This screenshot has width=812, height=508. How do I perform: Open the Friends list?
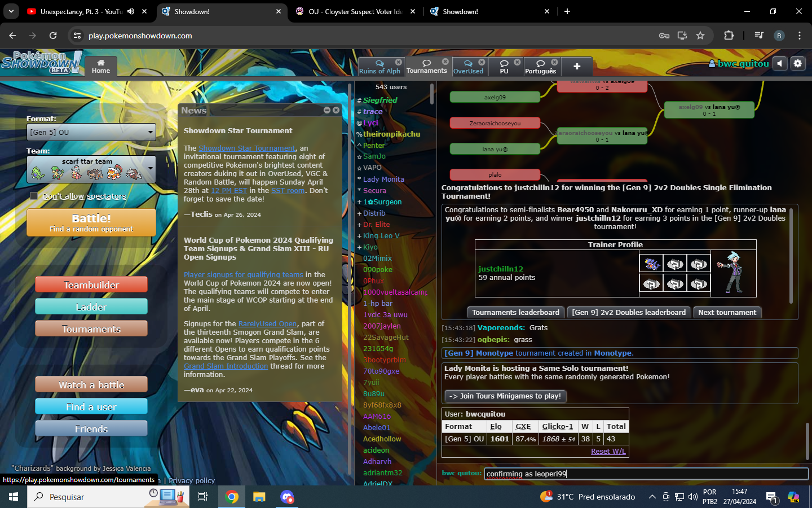[x=91, y=428]
